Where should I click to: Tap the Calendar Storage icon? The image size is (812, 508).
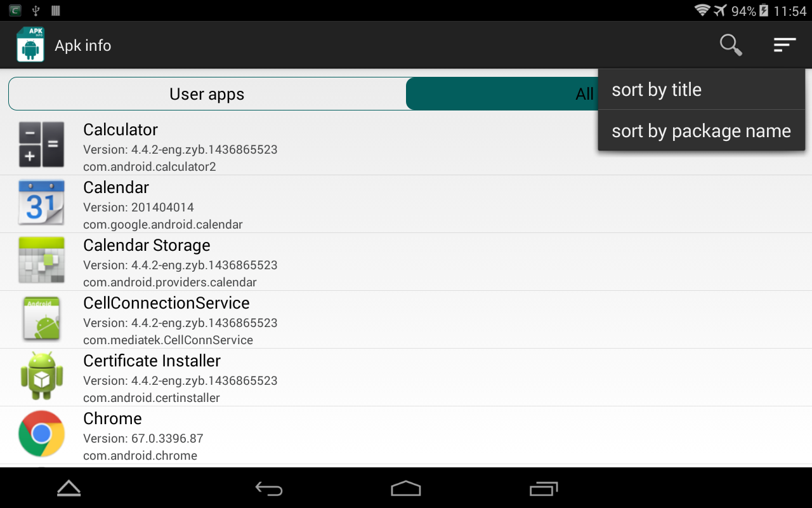(41, 261)
